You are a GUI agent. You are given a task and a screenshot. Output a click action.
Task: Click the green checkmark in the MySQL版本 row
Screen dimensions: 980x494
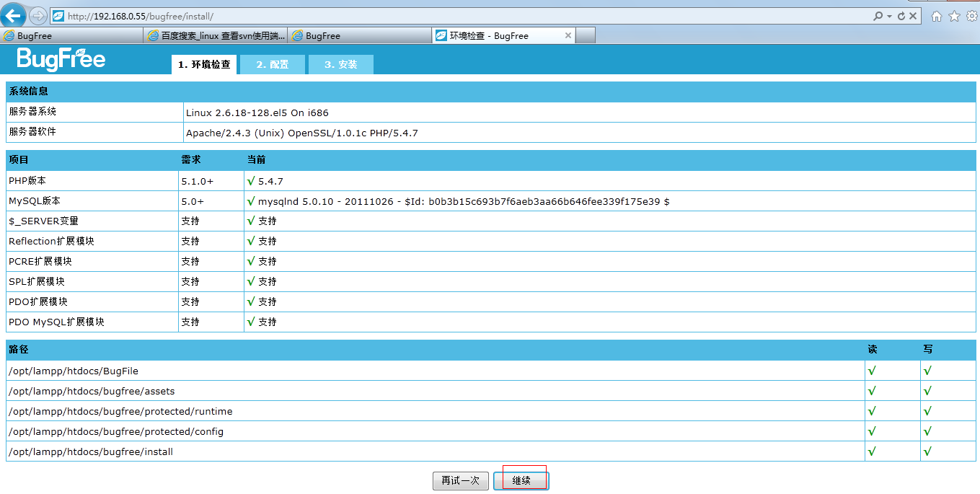(x=251, y=200)
